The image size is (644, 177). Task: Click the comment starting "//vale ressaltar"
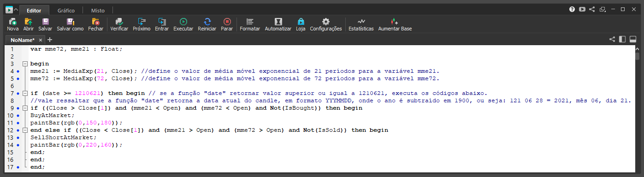click(x=330, y=100)
